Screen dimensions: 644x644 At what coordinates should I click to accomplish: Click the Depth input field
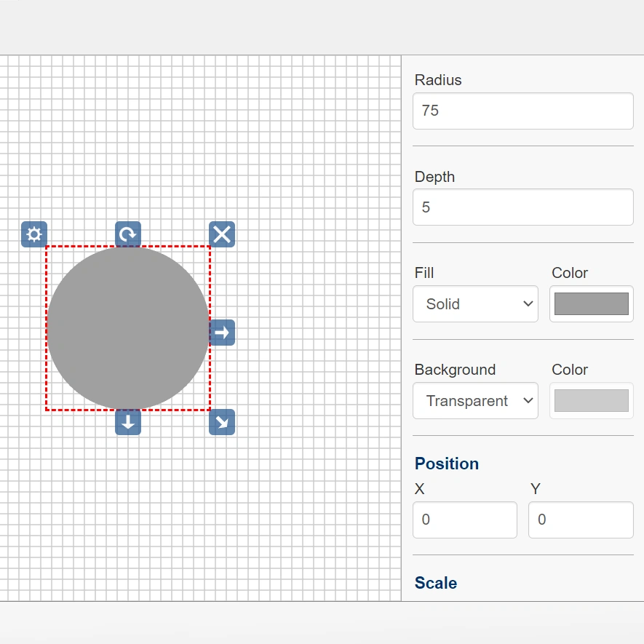tap(522, 207)
